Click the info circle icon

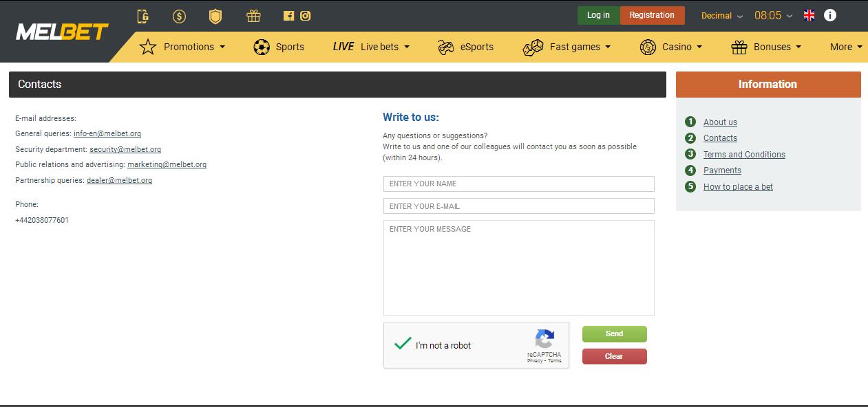pos(830,15)
